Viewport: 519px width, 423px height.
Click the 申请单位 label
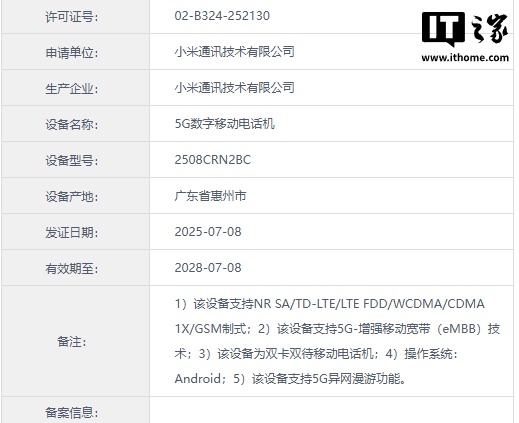pos(72,53)
